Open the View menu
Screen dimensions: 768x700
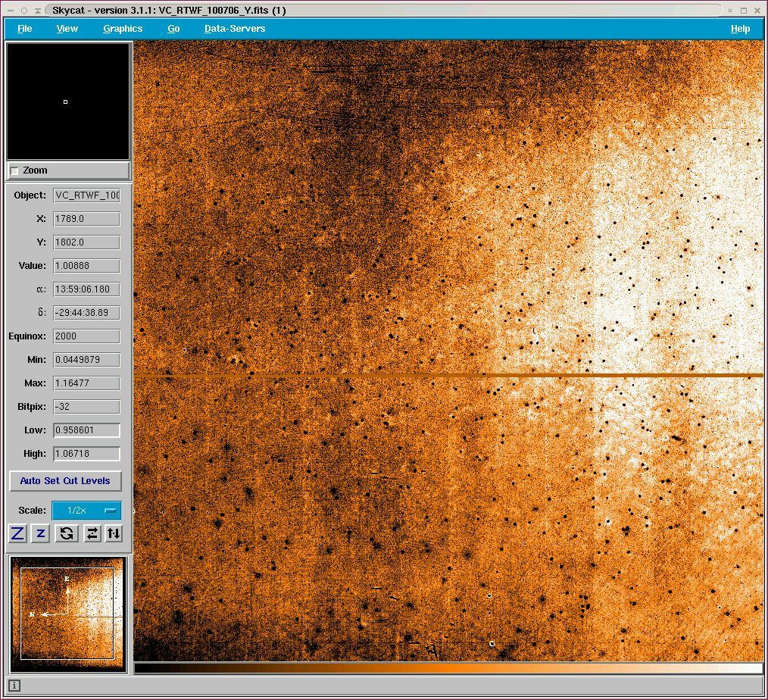coord(67,29)
